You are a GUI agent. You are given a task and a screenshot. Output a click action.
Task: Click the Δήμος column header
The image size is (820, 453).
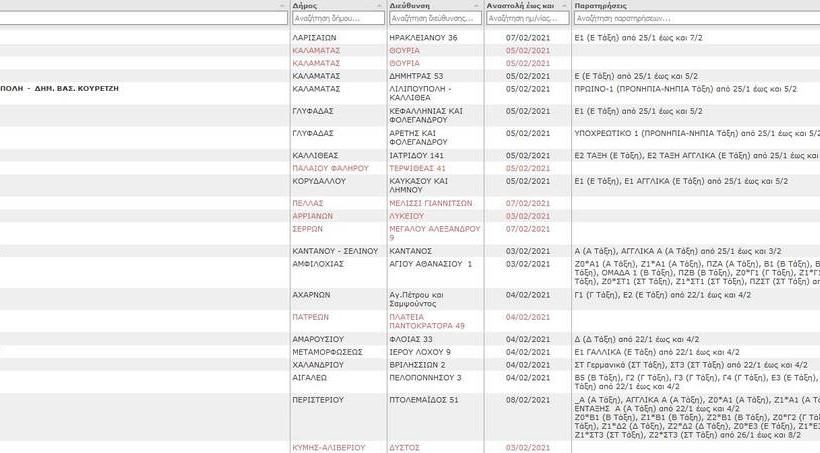click(304, 5)
